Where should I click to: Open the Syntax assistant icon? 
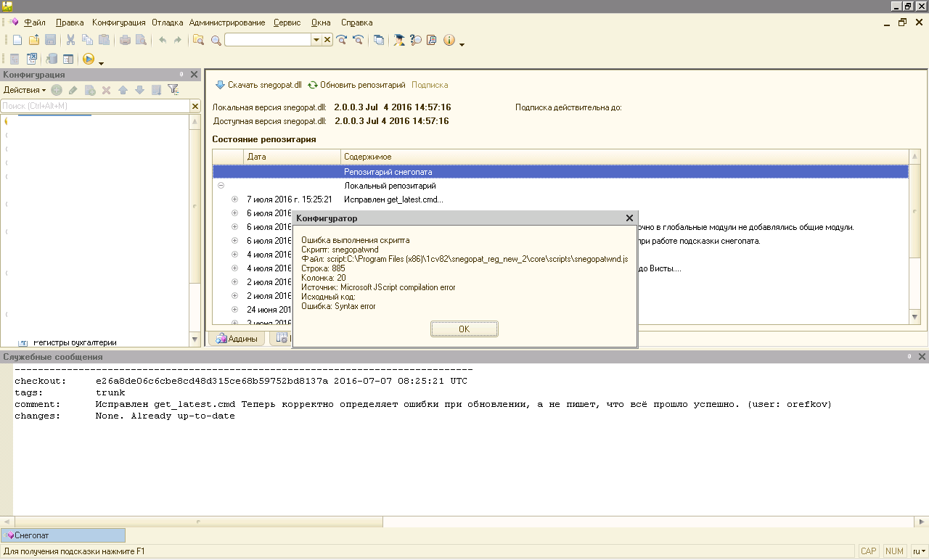(399, 40)
